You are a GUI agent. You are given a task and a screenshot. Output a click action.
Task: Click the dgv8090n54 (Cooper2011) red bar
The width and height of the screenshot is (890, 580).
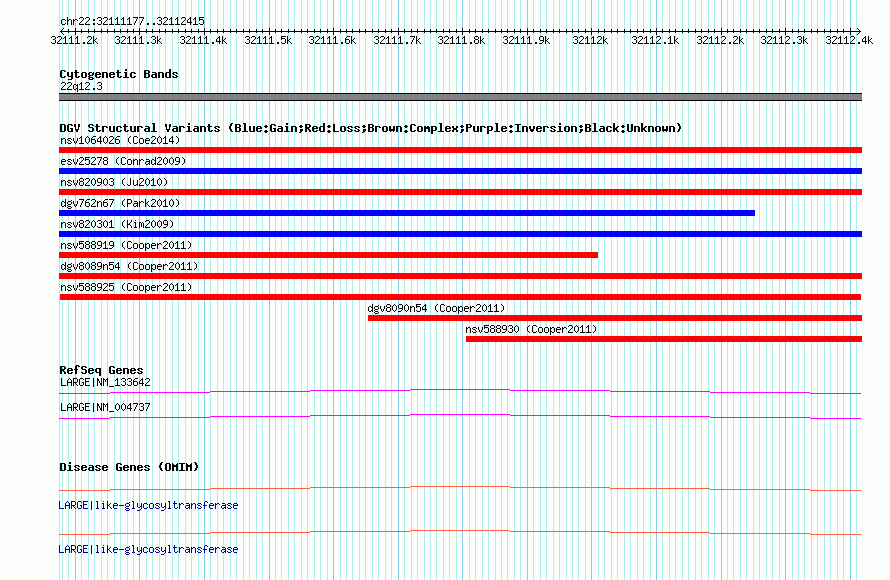[615, 318]
